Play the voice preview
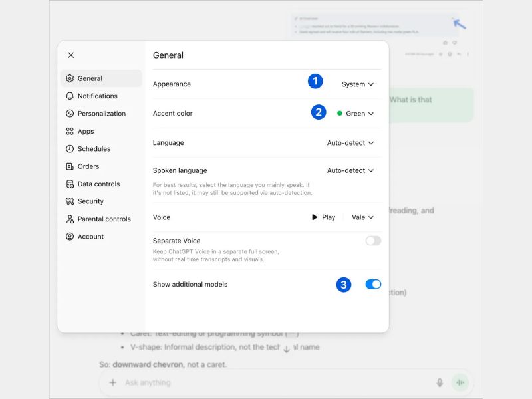532x399 pixels. (x=323, y=217)
